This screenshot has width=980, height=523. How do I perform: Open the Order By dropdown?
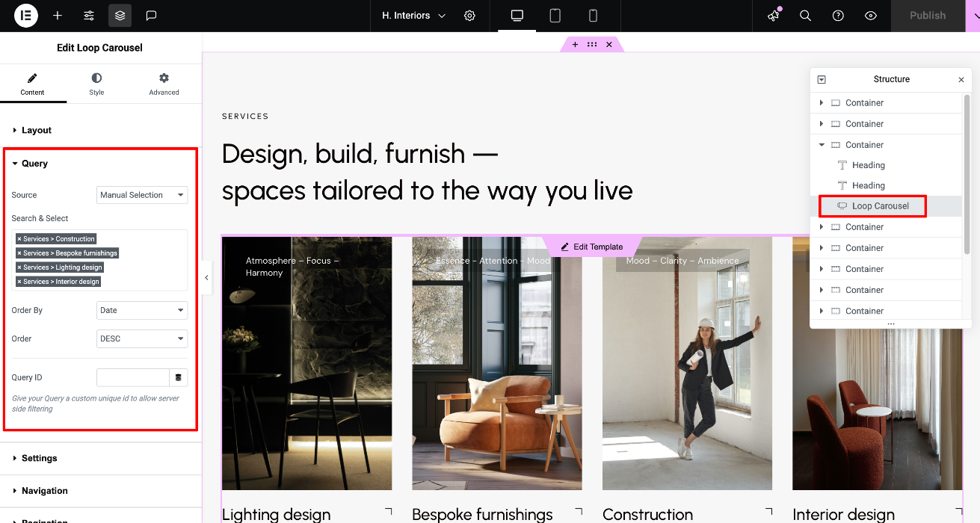[142, 310]
